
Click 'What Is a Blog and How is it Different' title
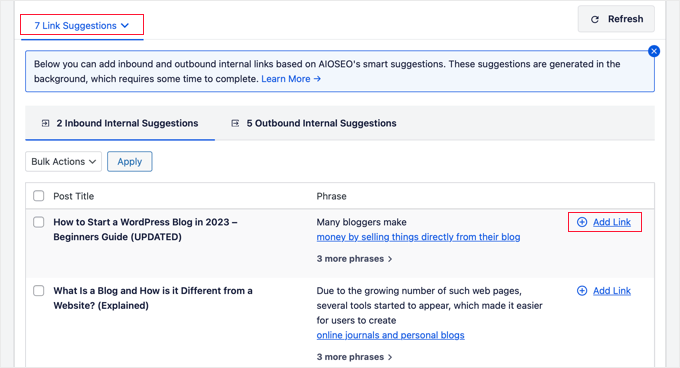(153, 298)
